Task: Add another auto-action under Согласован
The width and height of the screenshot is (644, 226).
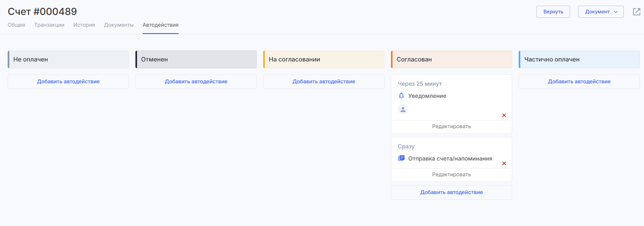Action: coord(451,192)
